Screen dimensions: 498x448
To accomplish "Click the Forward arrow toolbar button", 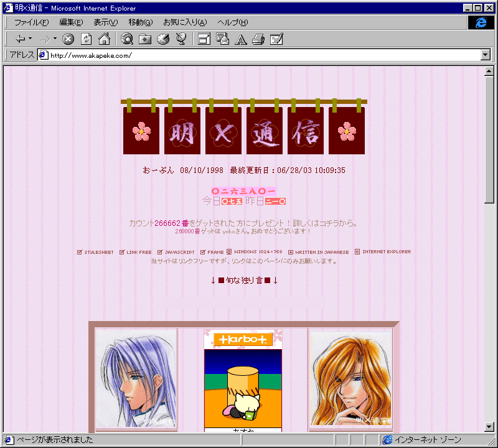I will pyautogui.click(x=45, y=39).
